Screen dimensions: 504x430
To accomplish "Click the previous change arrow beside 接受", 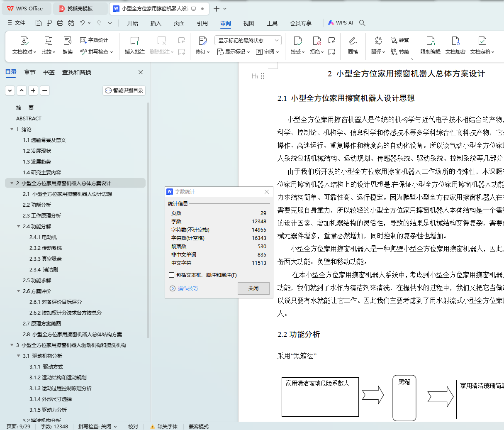I will pyautogui.click(x=331, y=40).
